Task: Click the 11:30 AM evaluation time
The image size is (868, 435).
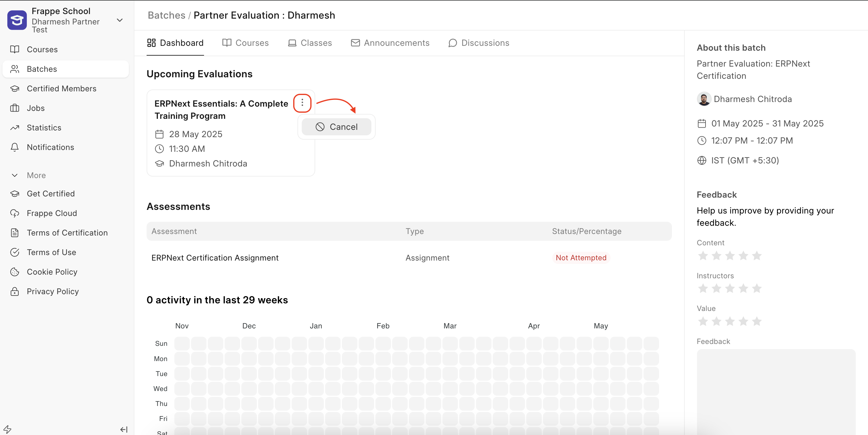Action: [x=187, y=149]
